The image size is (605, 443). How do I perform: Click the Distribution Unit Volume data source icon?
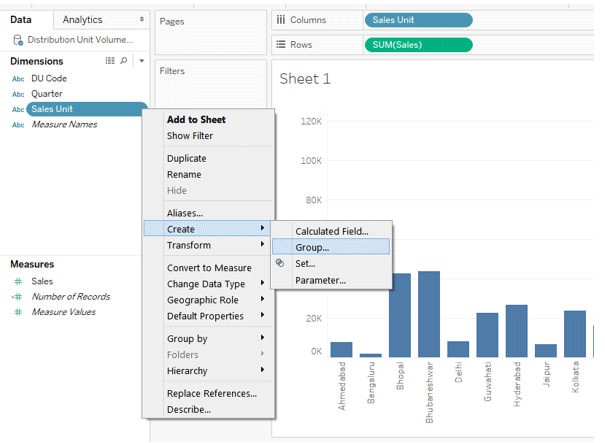(x=18, y=40)
